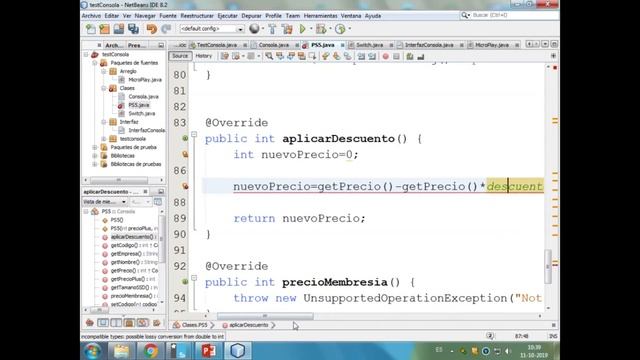Click the Windows Start button
The image size is (640, 360).
(93, 351)
